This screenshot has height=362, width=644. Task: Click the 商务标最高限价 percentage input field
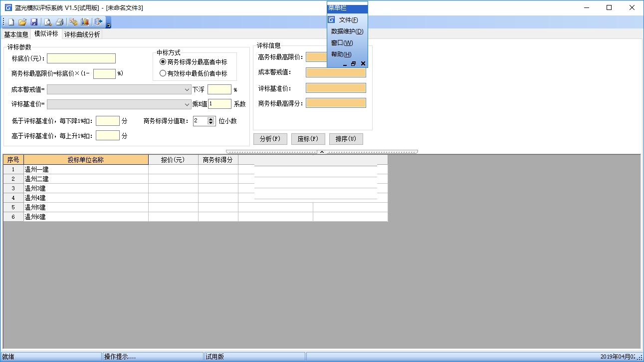pyautogui.click(x=104, y=73)
